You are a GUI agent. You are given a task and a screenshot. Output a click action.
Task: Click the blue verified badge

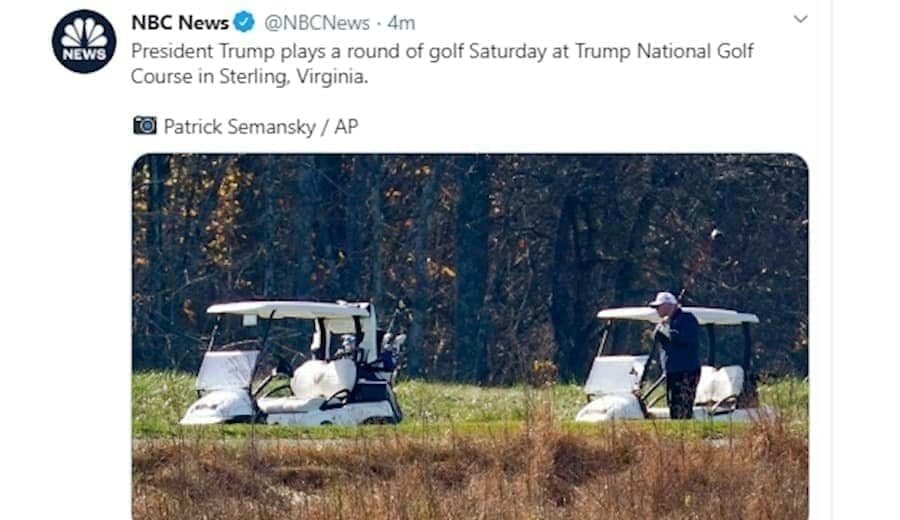[x=245, y=22]
